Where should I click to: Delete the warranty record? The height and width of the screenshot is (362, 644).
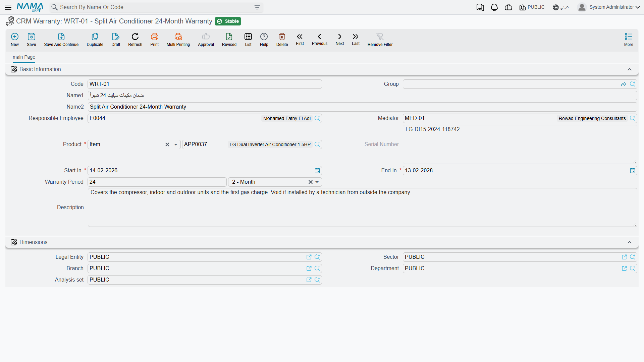282,40
